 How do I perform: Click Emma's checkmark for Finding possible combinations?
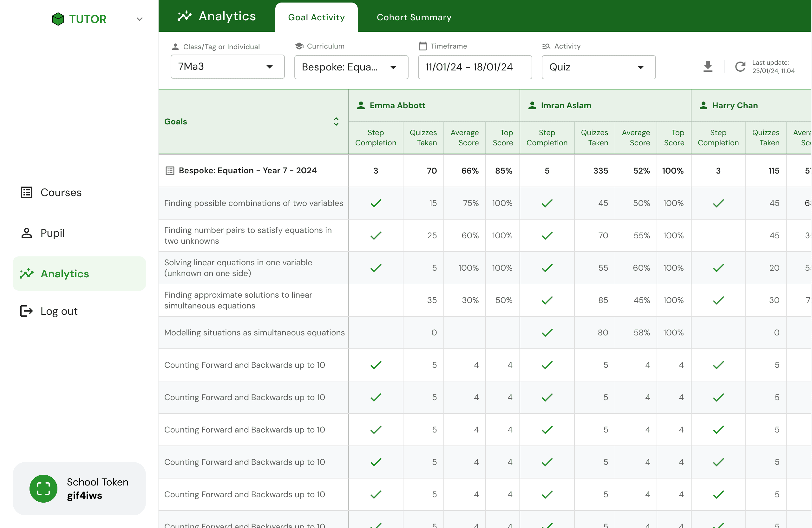[x=376, y=203]
